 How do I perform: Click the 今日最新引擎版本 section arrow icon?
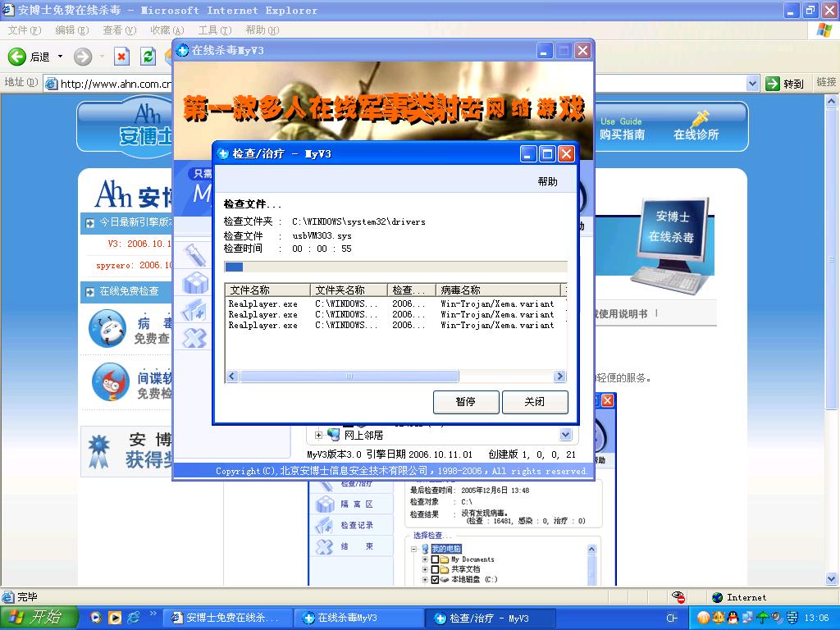click(89, 222)
